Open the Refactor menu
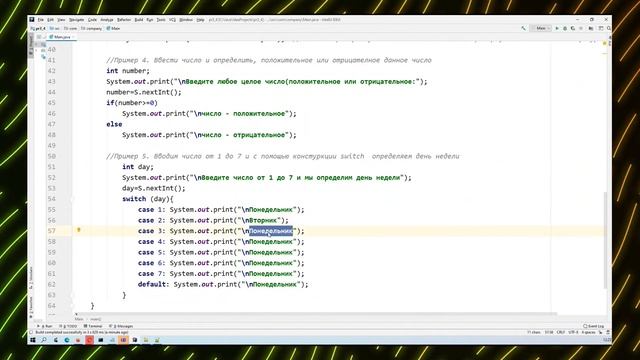The height and width of the screenshot is (360, 640). coord(124,20)
